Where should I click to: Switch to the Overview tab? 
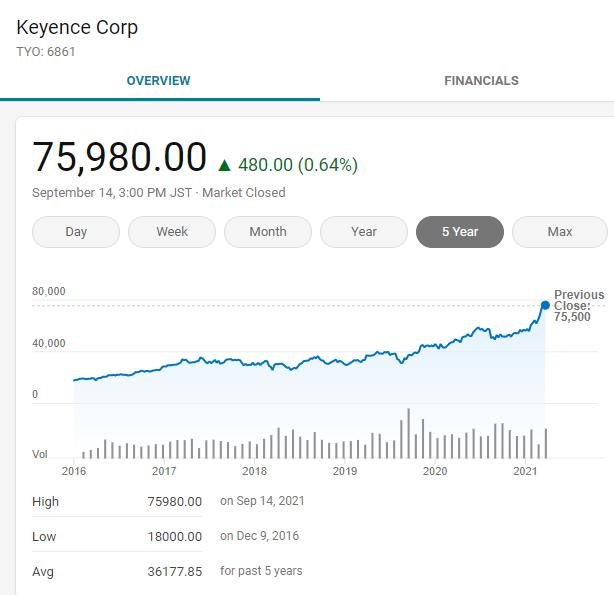(x=158, y=81)
